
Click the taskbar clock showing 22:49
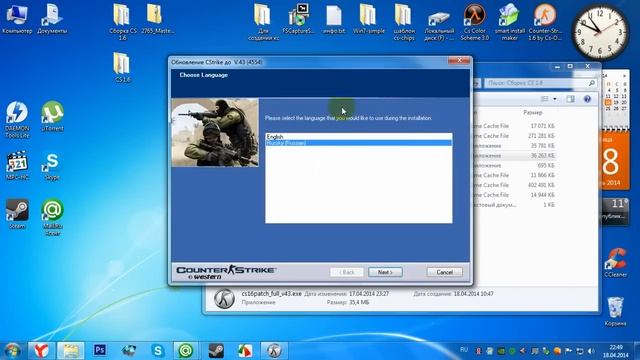(x=616, y=351)
